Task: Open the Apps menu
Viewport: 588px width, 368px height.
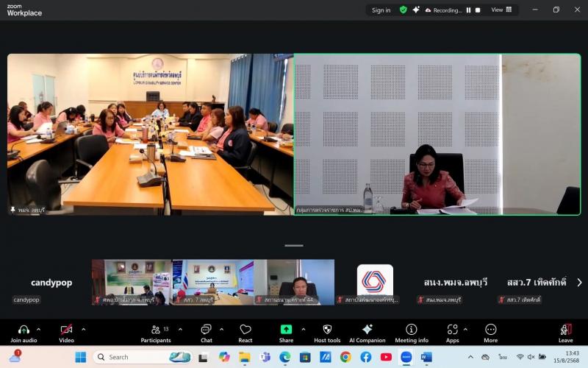Action: click(452, 333)
